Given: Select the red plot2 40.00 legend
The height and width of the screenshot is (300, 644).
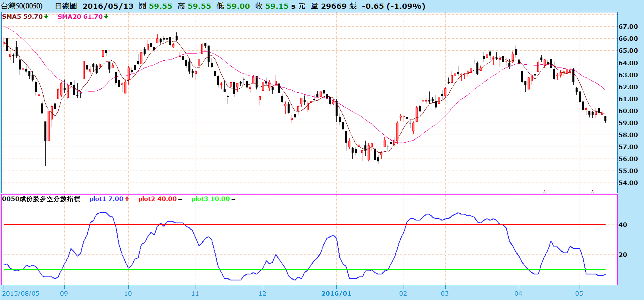Looking at the screenshot, I should pos(157,199).
